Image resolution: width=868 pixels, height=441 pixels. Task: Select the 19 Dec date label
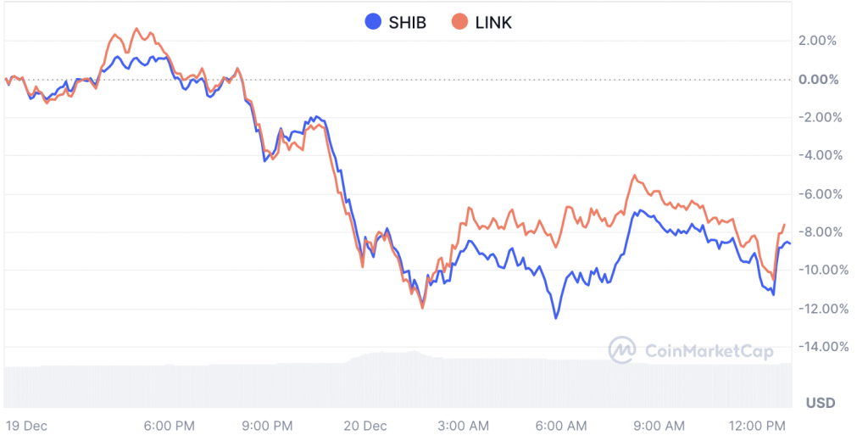click(x=26, y=426)
